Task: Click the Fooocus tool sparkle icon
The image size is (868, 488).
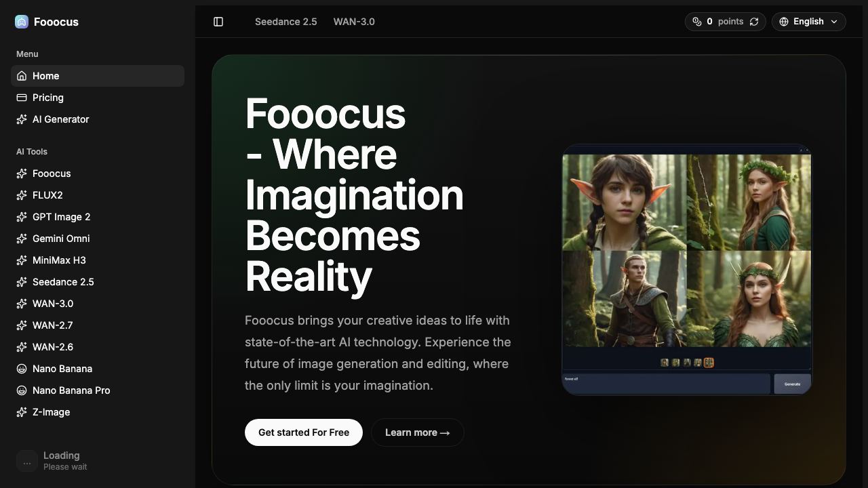Action: 22,174
